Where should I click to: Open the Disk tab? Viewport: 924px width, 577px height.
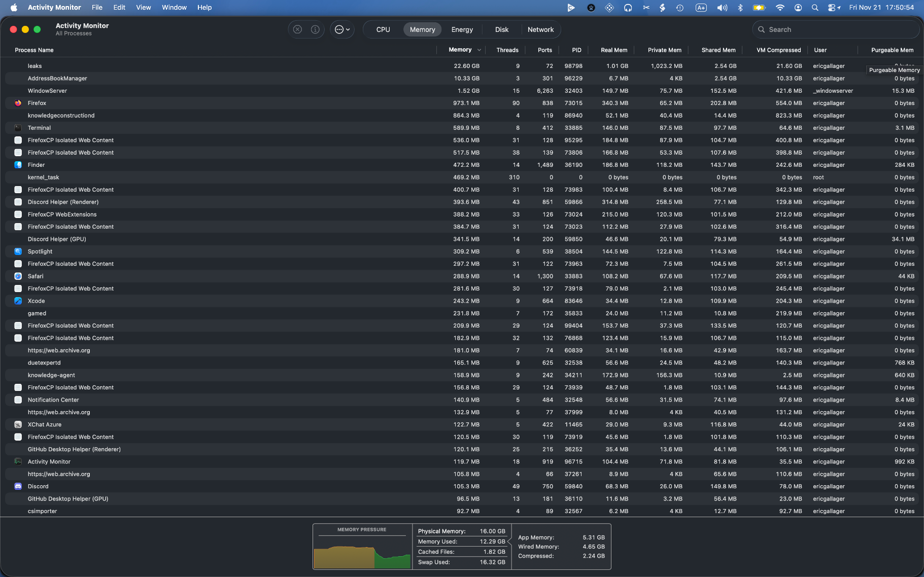[501, 29]
